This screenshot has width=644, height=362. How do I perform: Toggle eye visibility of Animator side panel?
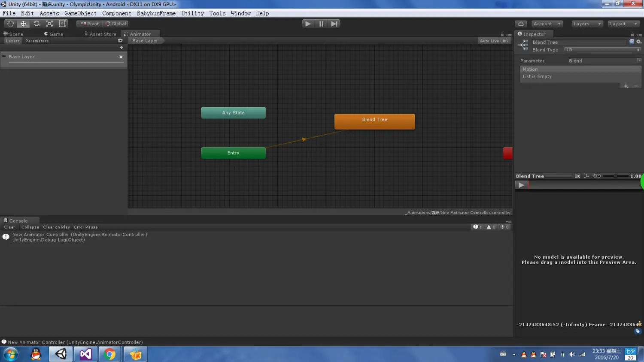point(120,41)
